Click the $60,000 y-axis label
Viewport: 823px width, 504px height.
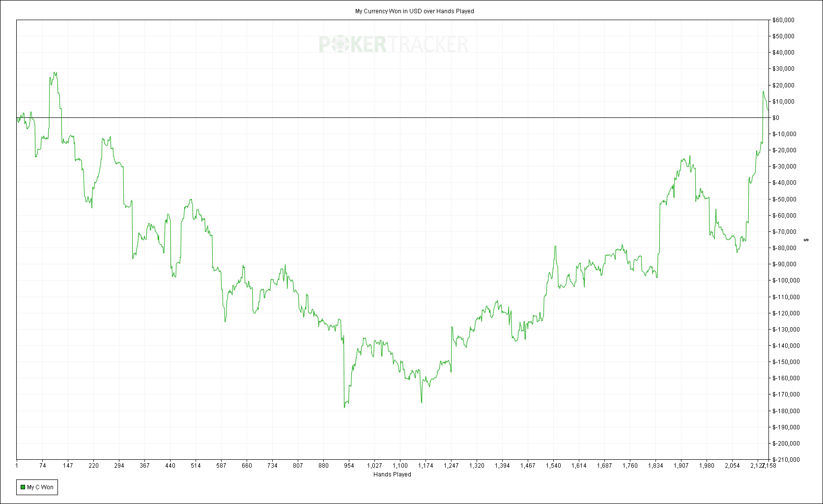tap(783, 20)
